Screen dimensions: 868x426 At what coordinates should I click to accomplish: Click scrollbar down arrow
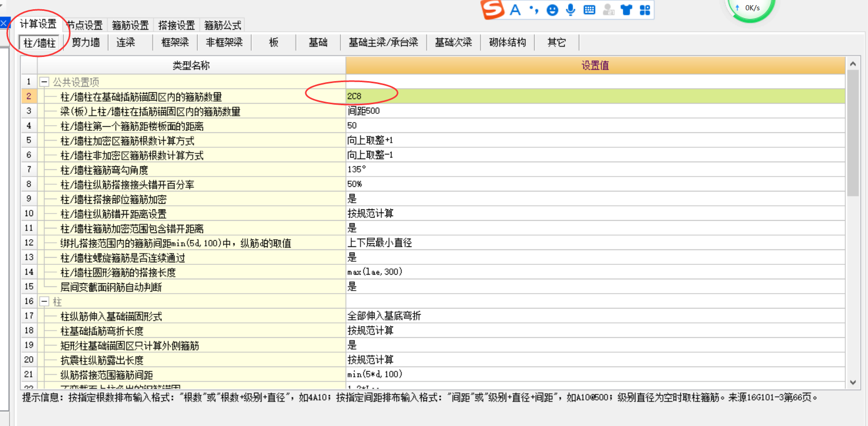pos(853,382)
